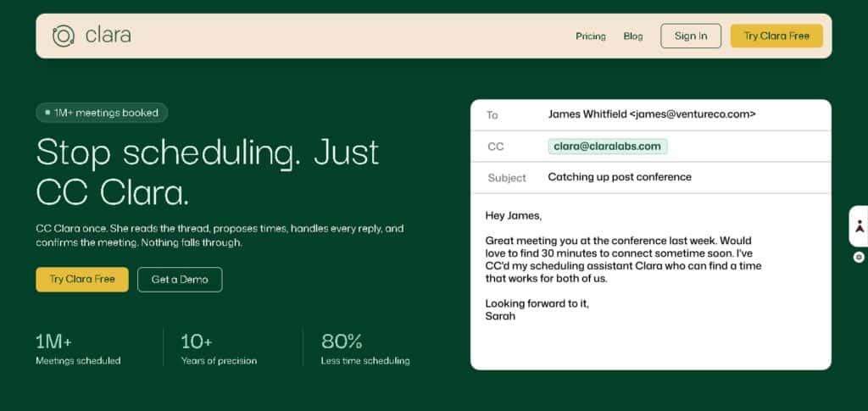Click the 'Years of precision' label
This screenshot has width=868, height=411.
click(219, 361)
